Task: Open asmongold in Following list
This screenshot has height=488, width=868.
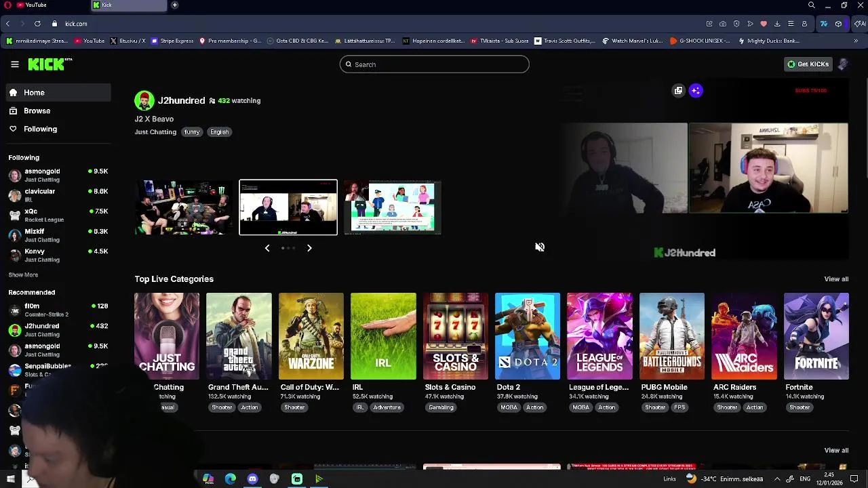Action: click(58, 175)
